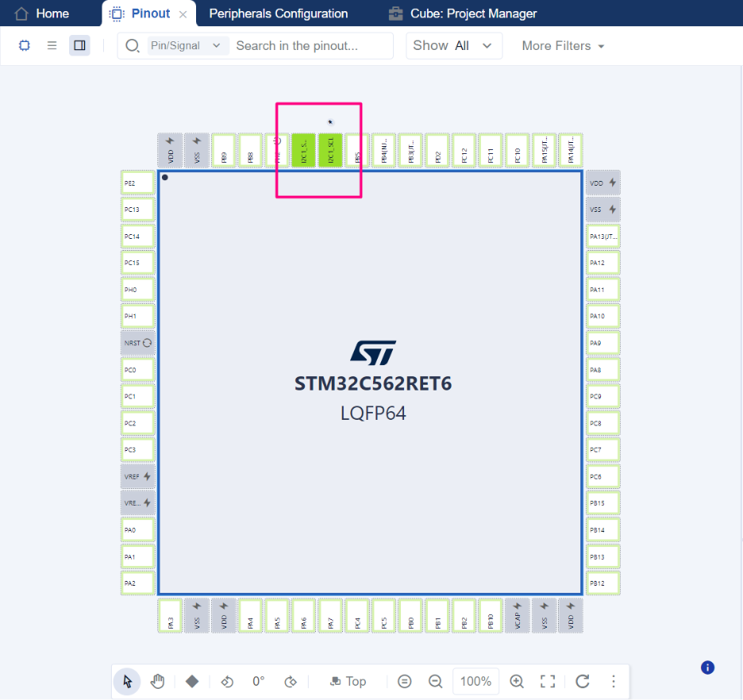This screenshot has width=743, height=700.
Task: Fit the chip view to screen
Action: 548,682
